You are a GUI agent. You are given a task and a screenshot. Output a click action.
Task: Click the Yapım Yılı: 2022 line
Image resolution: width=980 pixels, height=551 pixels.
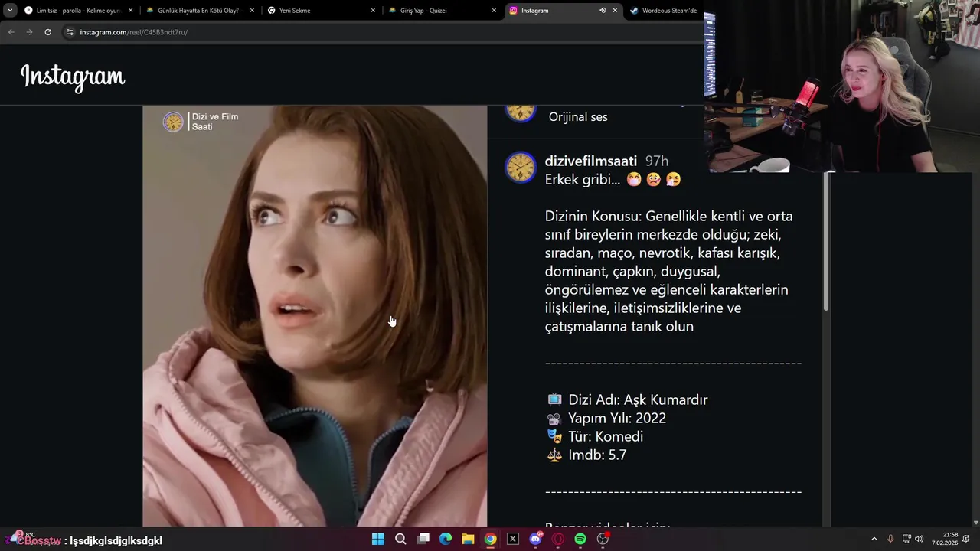tap(607, 418)
